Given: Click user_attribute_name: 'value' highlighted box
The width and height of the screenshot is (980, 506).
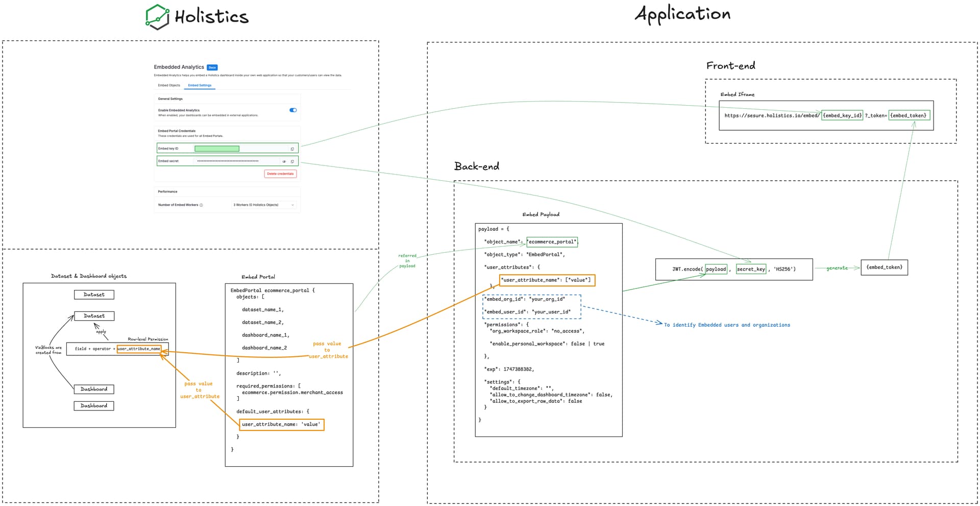Looking at the screenshot, I should (x=281, y=424).
